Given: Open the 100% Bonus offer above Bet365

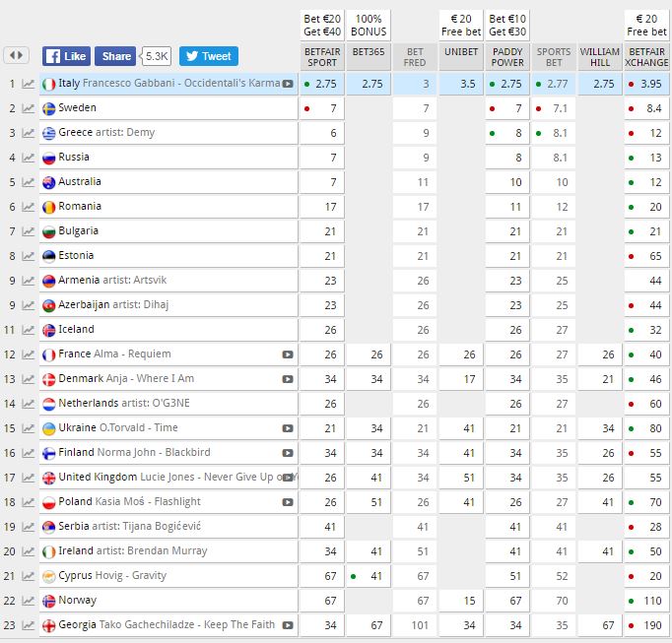Looking at the screenshot, I should (x=369, y=25).
